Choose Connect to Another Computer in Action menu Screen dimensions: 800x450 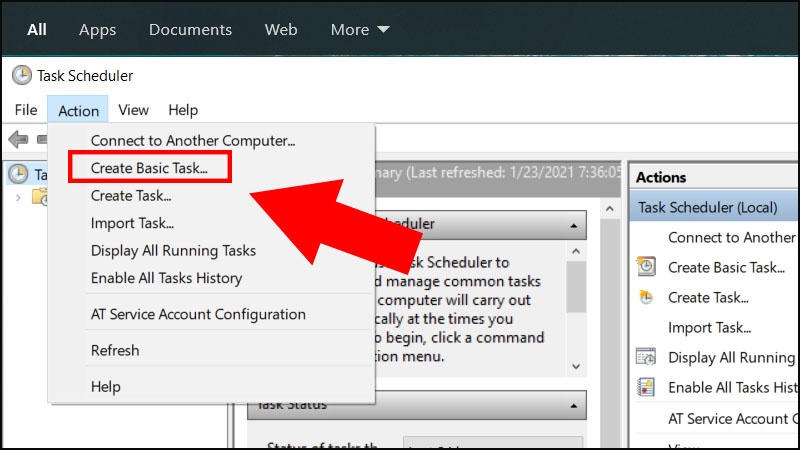tap(212, 140)
